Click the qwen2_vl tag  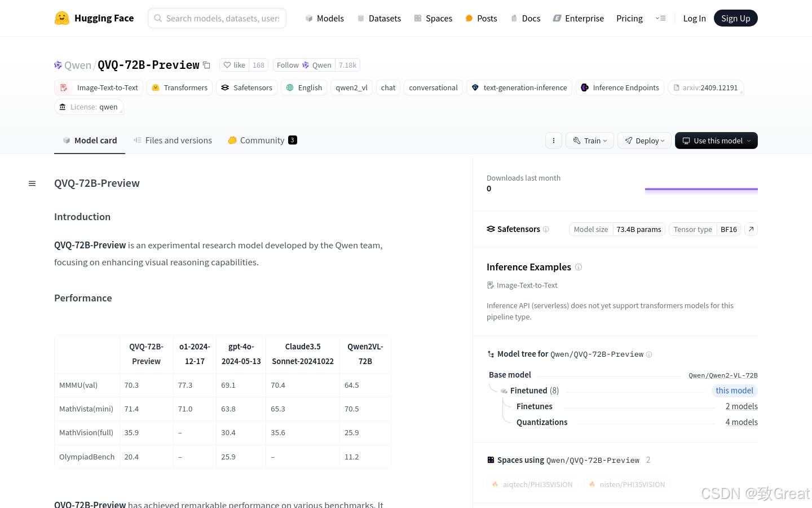pyautogui.click(x=351, y=87)
